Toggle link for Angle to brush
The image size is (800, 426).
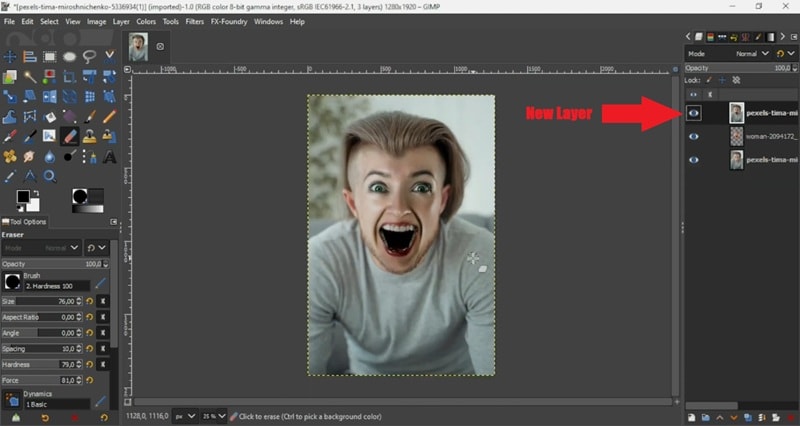tap(103, 333)
